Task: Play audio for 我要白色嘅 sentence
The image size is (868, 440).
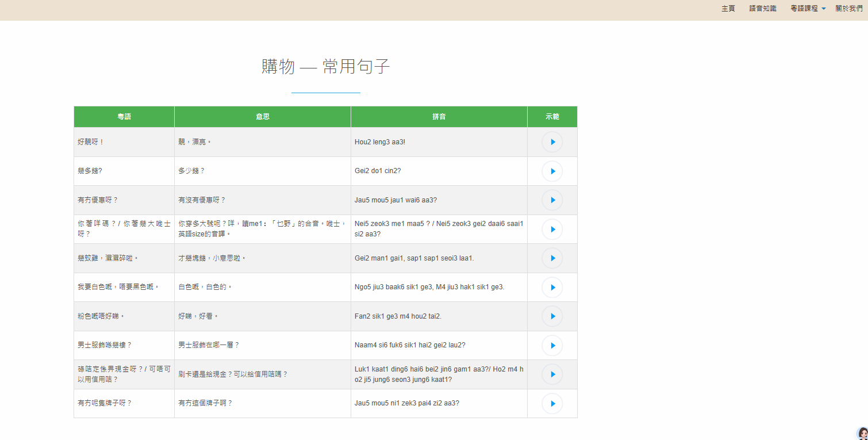Action: 552,288
